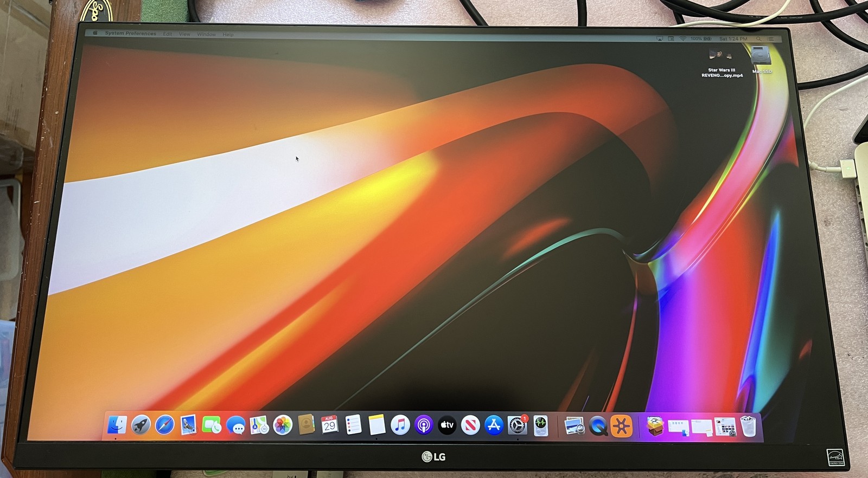Click the Sat 1:24 PM clock
The height and width of the screenshot is (478, 868).
coord(733,39)
